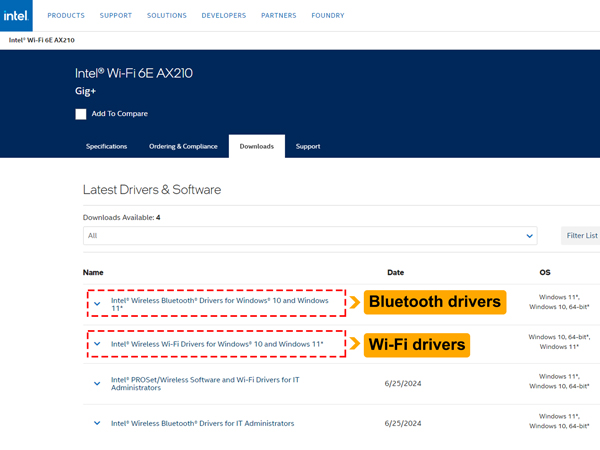The height and width of the screenshot is (450, 600).
Task: Switch to the Ordering & Compliance tab
Action: (x=183, y=146)
